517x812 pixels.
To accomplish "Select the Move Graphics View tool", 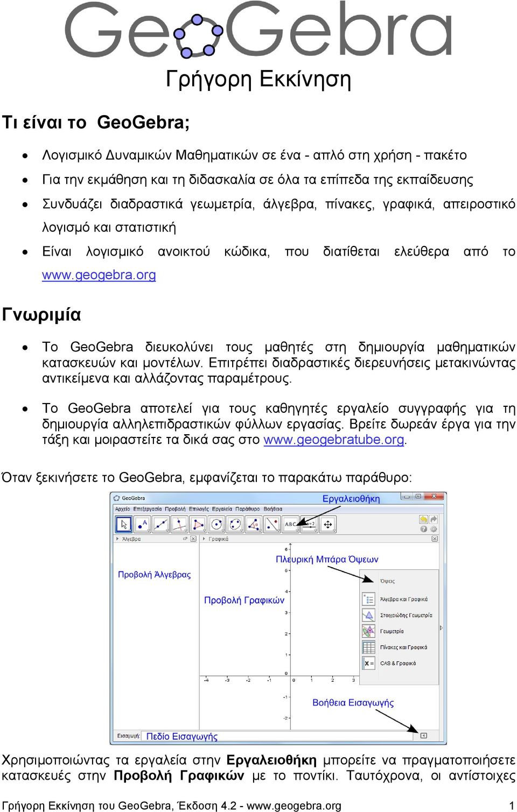I will [x=327, y=524].
